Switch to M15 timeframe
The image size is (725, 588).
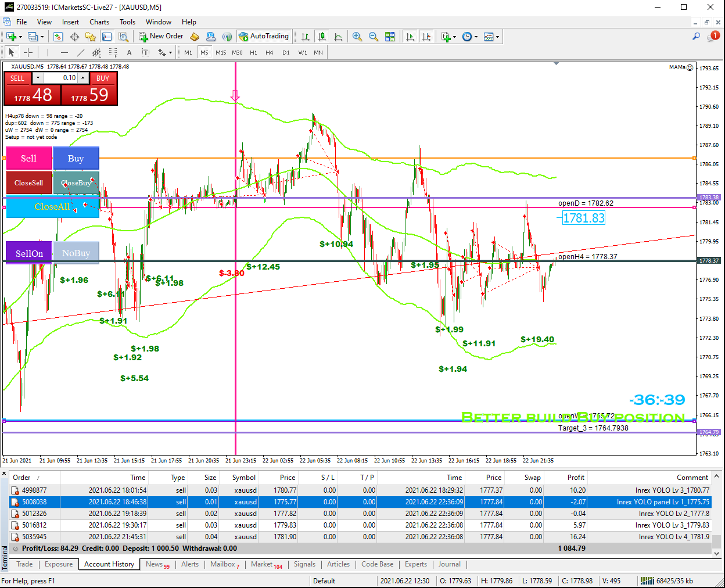[221, 52]
